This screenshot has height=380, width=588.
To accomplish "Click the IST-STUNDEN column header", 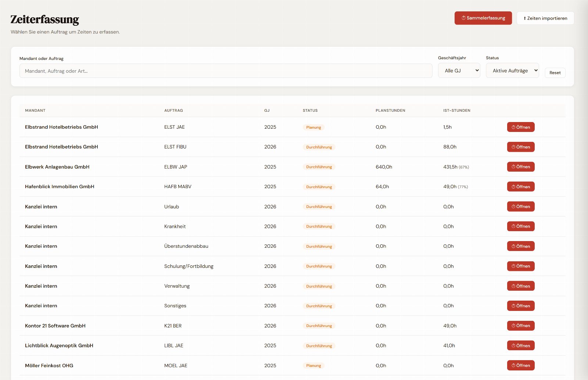I will pos(457,110).
